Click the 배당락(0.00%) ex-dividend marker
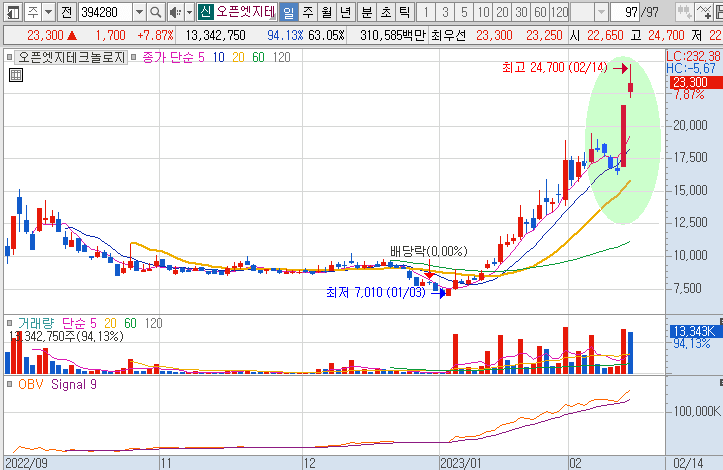The image size is (723, 470). click(428, 251)
